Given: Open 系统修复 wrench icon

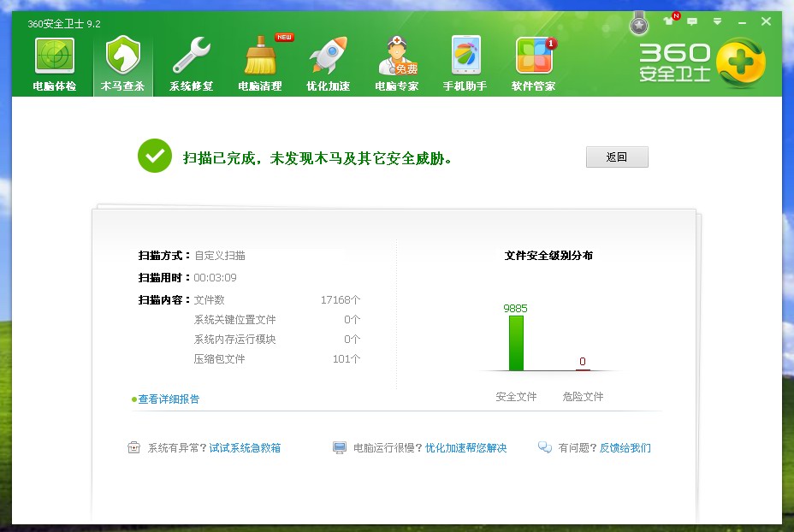Looking at the screenshot, I should (x=191, y=56).
